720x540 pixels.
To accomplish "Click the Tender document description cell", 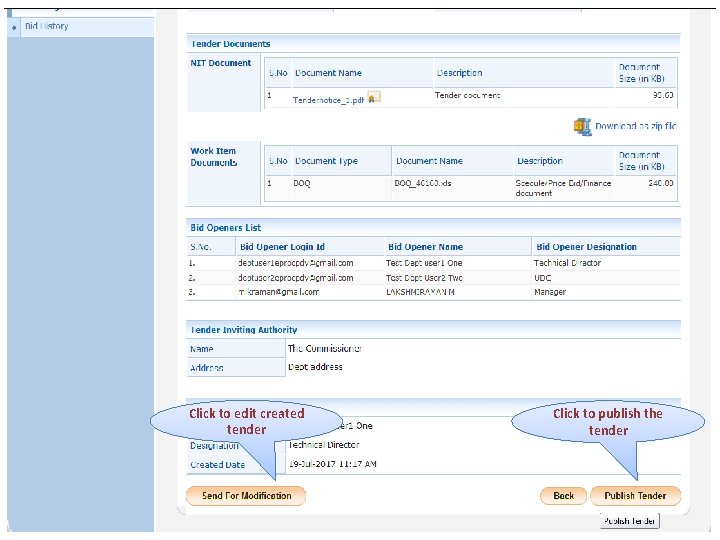I will pyautogui.click(x=467, y=96).
